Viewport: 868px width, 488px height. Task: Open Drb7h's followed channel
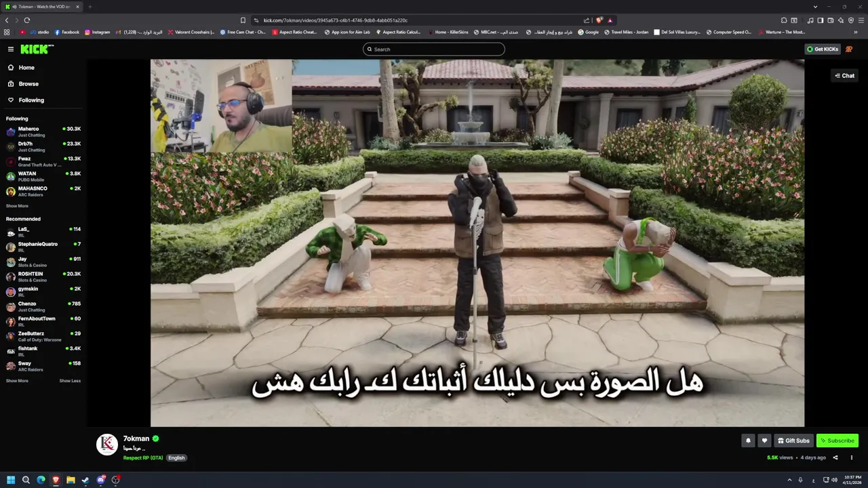click(43, 146)
